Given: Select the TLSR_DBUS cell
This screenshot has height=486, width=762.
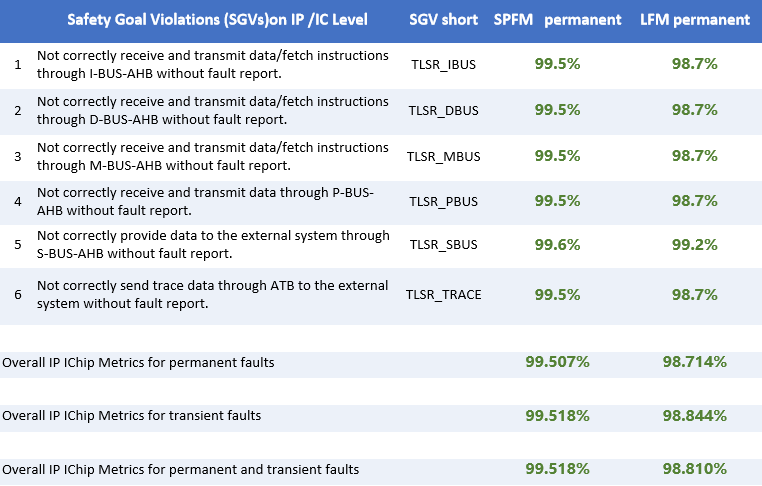Looking at the screenshot, I should pyautogui.click(x=443, y=111).
